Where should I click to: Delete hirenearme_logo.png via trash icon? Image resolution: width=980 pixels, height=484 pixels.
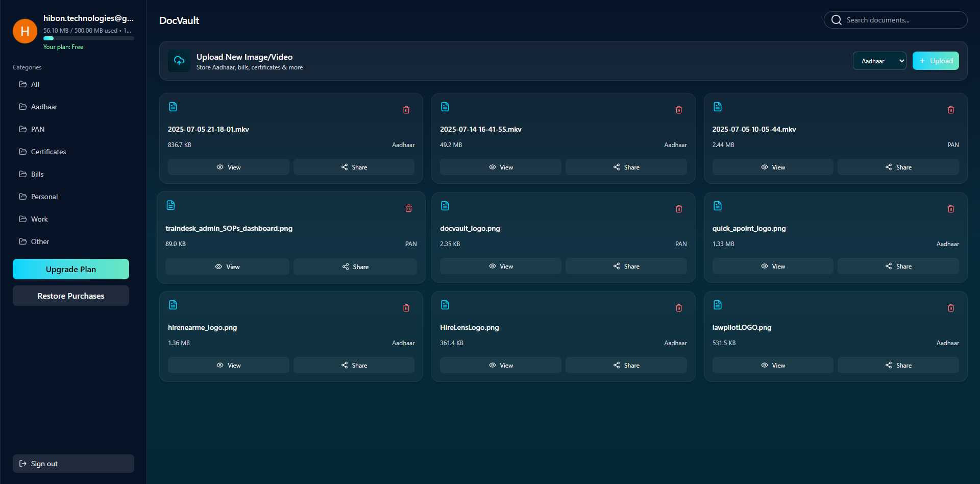click(x=406, y=307)
